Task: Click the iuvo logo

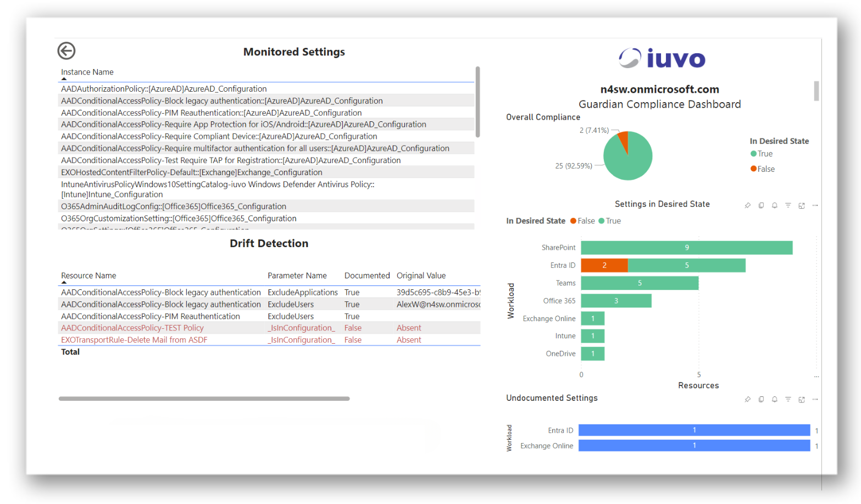Action: [x=662, y=58]
